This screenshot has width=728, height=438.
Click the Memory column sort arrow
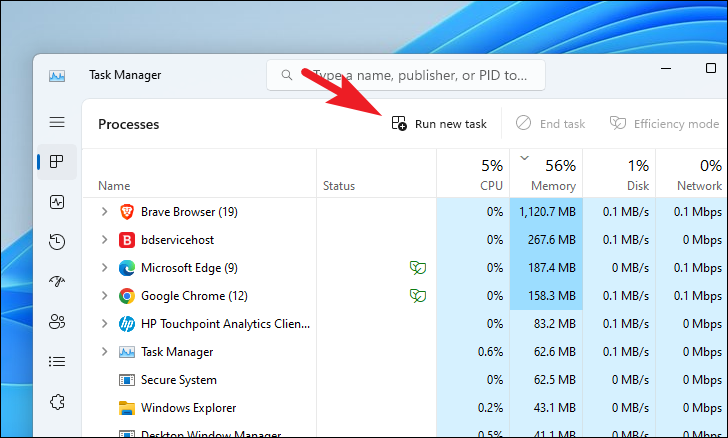pos(525,158)
